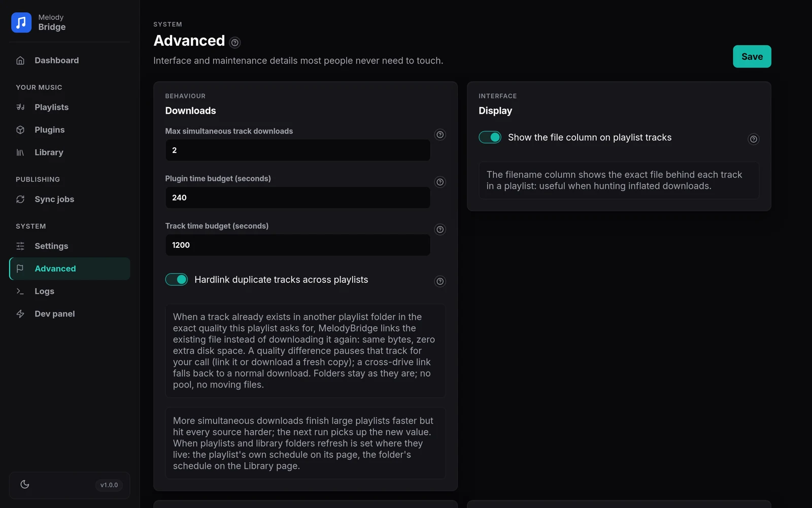This screenshot has height=508, width=812.
Task: Open Sync jobs page
Action: [70, 199]
